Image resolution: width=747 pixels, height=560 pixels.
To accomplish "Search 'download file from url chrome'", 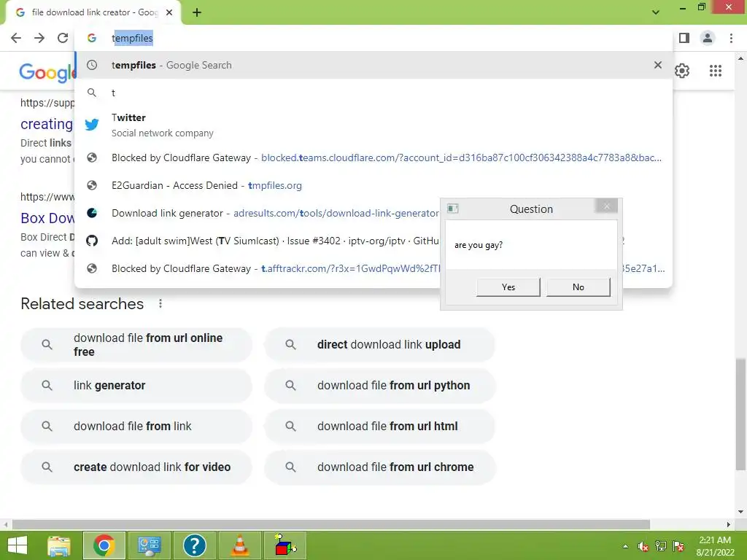I will [x=379, y=467].
